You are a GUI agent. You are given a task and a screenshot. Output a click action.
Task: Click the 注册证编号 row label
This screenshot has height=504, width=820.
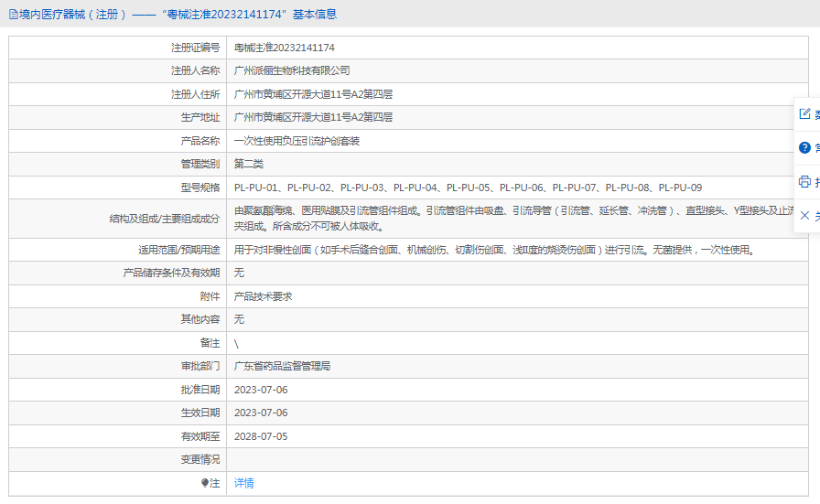[x=195, y=48]
